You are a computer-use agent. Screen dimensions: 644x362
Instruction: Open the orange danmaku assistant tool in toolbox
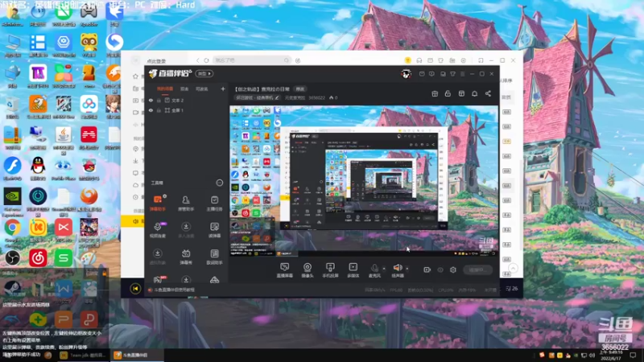click(158, 204)
